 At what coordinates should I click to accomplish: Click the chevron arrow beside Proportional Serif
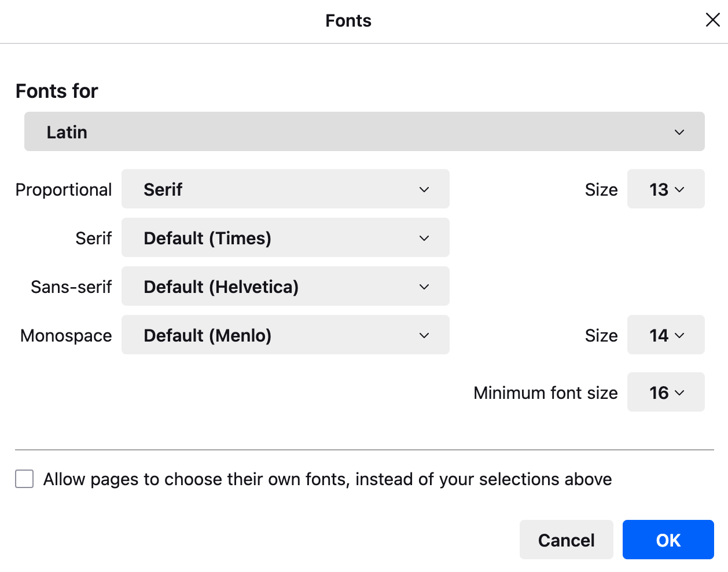tap(424, 189)
